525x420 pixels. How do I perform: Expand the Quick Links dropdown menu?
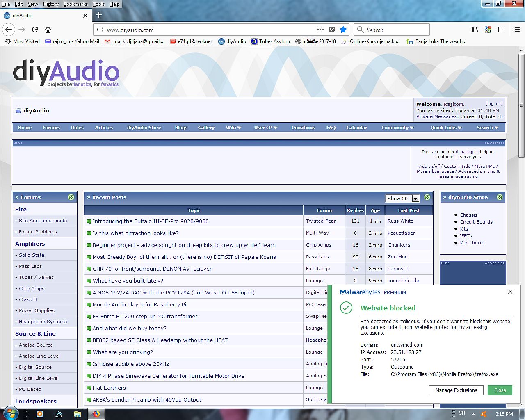coord(446,128)
